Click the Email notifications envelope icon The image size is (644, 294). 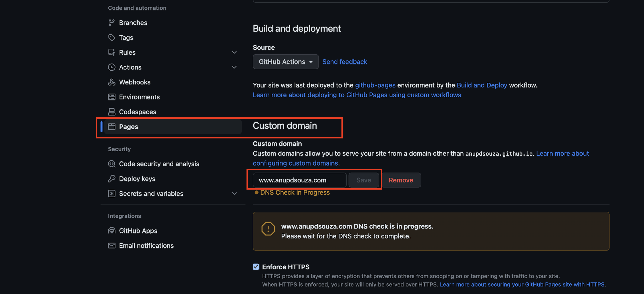[112, 246]
